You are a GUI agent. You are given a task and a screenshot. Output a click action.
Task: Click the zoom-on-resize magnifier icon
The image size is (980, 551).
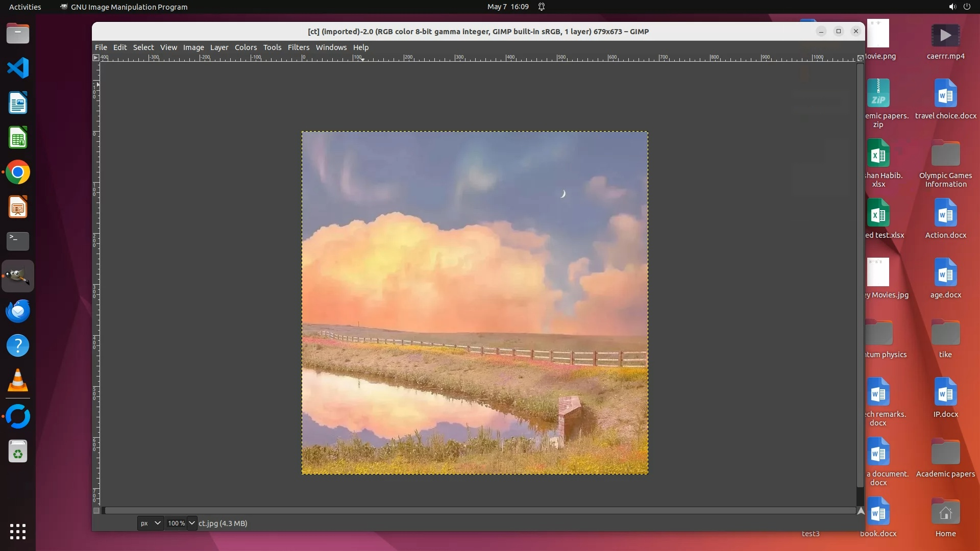pos(860,58)
